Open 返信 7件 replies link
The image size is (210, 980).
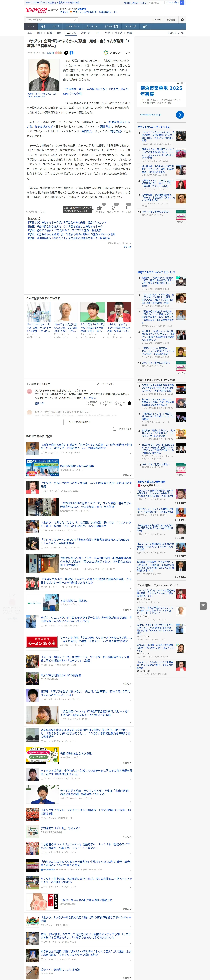39,404
